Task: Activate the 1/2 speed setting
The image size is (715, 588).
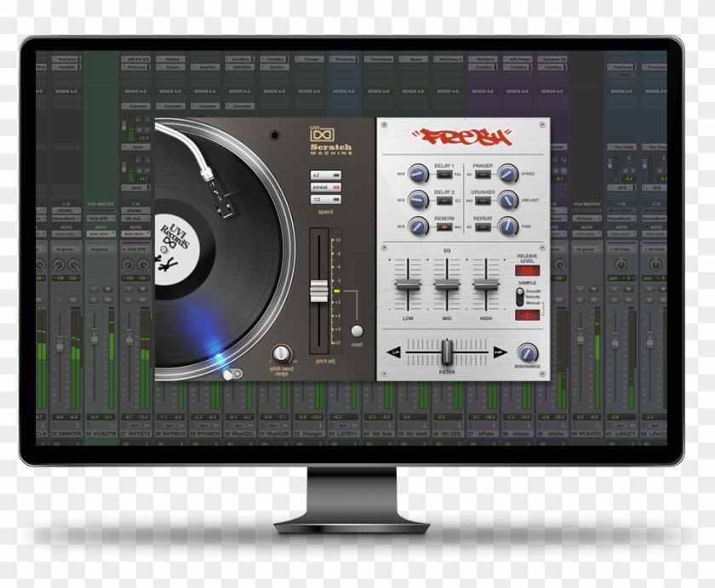Action: coord(325,201)
